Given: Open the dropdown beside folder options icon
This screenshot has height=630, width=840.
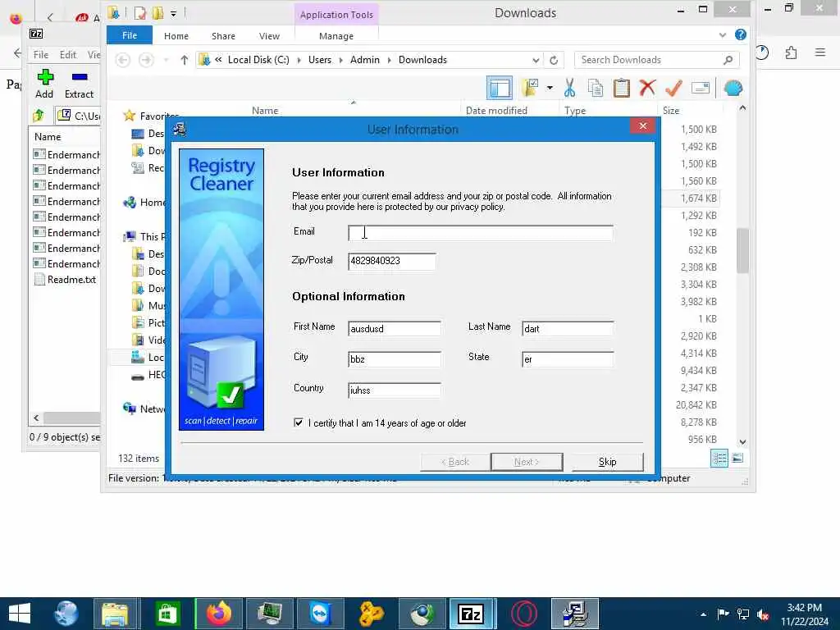Looking at the screenshot, I should (x=550, y=88).
